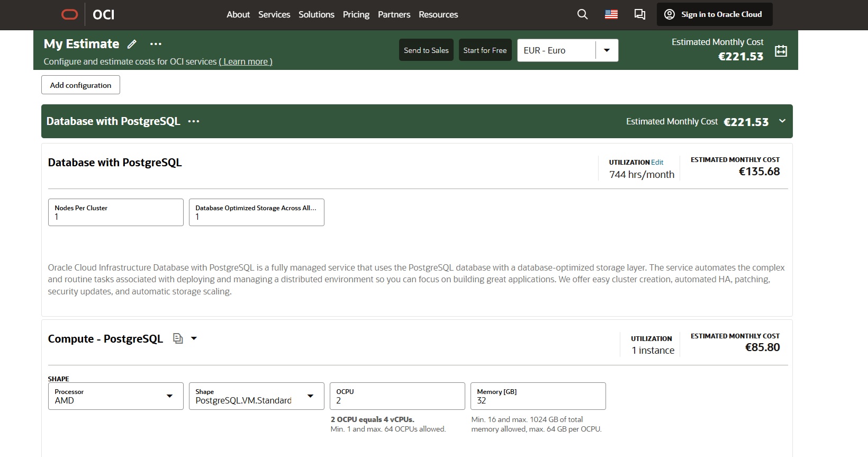
Task: Open the search magnifier icon
Action: [x=582, y=14]
